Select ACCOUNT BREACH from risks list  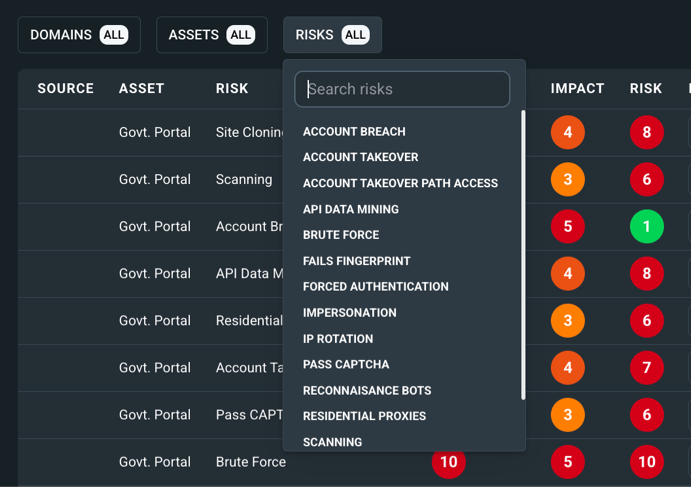(x=354, y=131)
